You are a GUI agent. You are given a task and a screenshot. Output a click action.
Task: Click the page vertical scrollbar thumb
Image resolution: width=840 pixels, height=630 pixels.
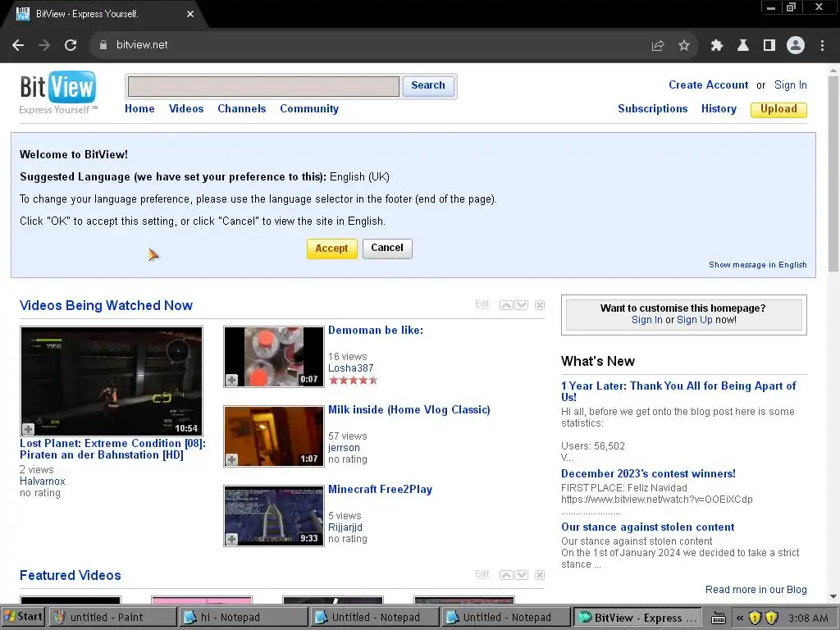[x=833, y=174]
